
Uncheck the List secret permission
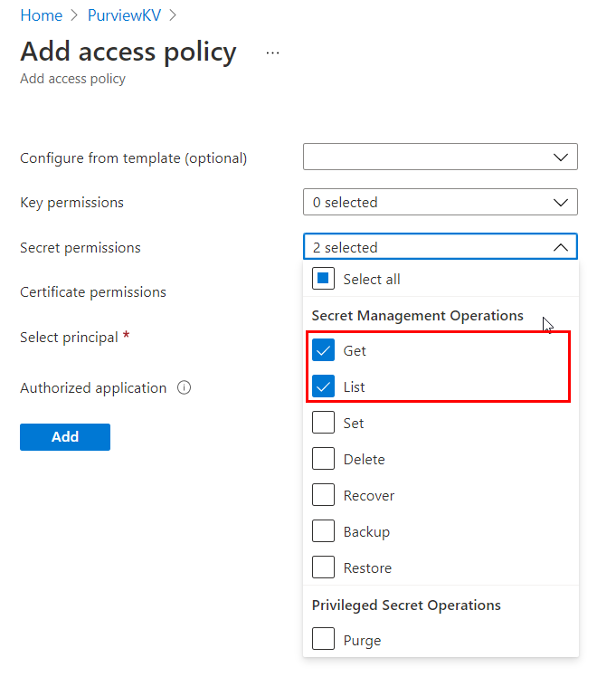point(324,386)
